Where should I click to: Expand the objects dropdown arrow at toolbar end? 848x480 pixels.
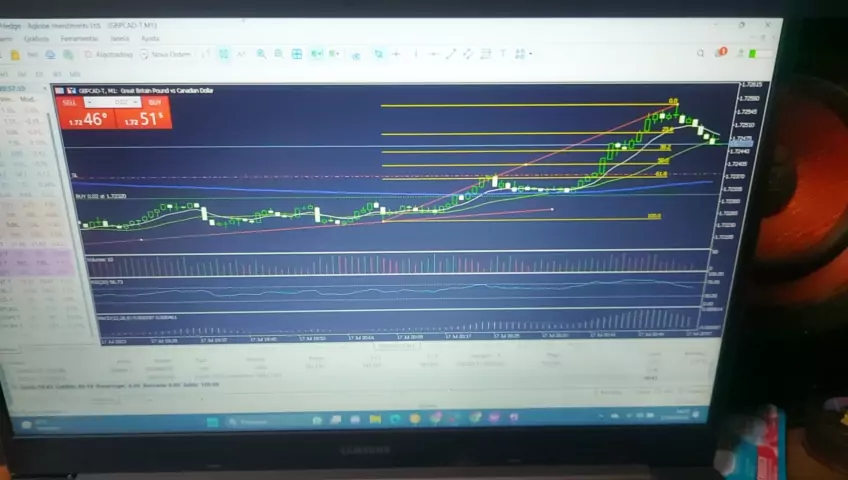point(531,54)
